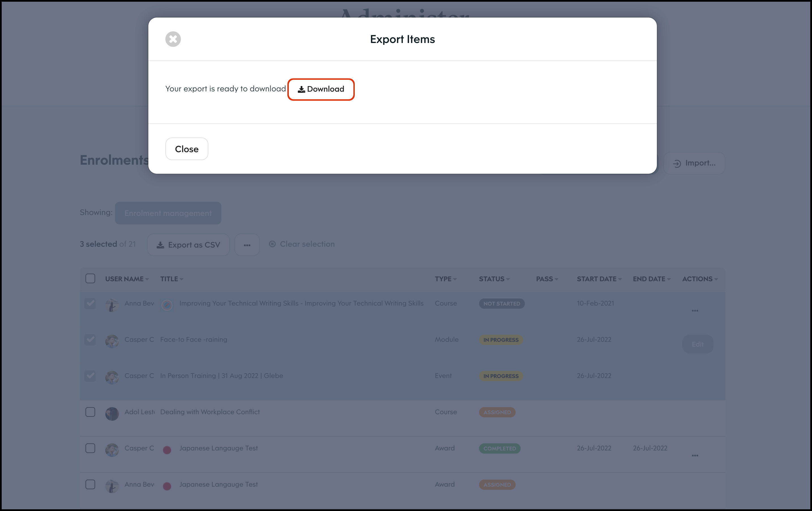Image resolution: width=812 pixels, height=511 pixels.
Task: Check the Dealing with Workplace Conflict row
Action: (90, 412)
